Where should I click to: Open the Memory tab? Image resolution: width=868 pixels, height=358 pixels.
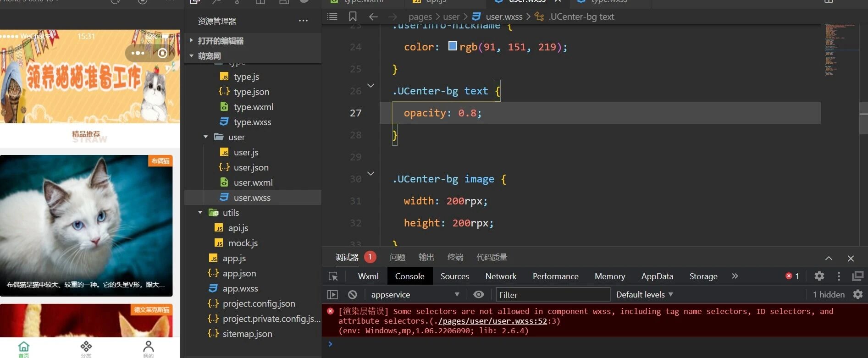pos(610,276)
